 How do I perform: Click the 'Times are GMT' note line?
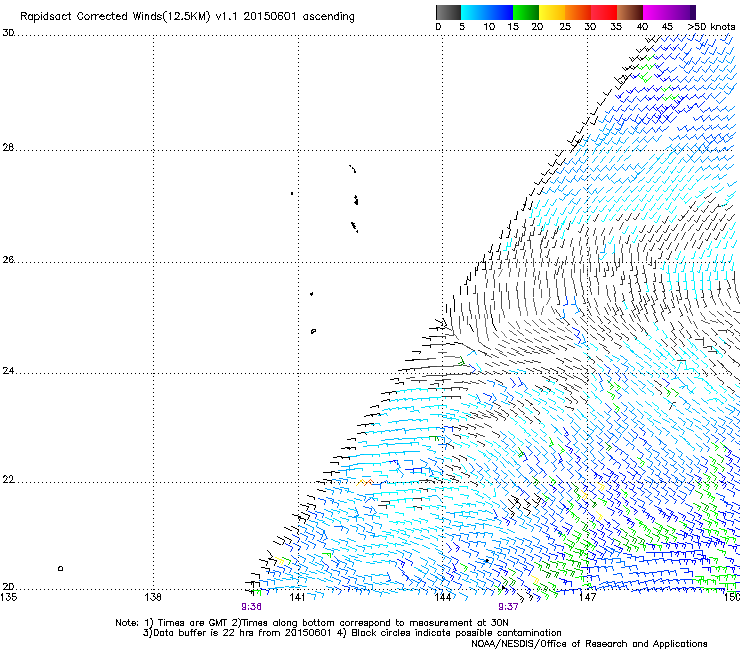pyautogui.click(x=312, y=623)
